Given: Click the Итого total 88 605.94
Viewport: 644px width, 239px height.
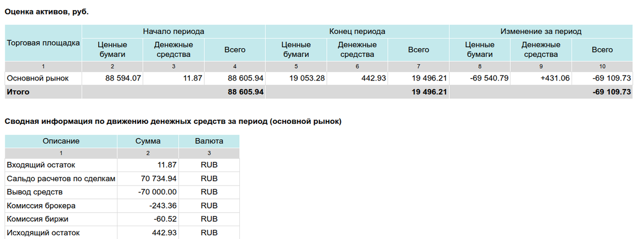Looking at the screenshot, I should coord(245,92).
